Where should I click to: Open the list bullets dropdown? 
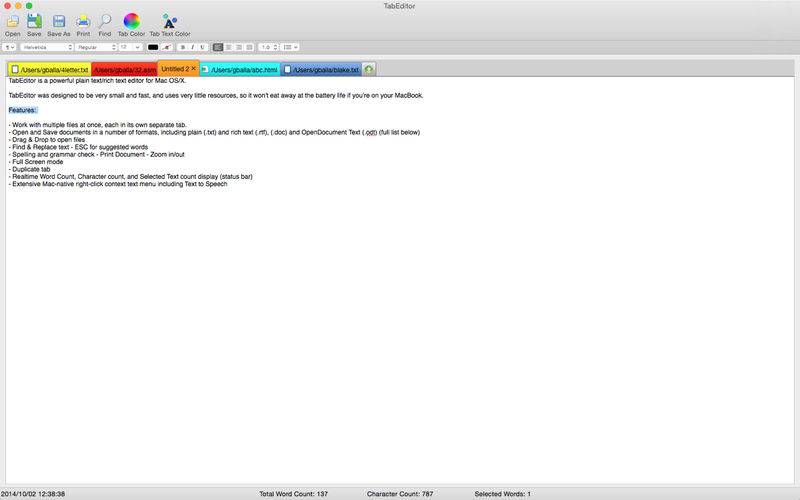point(290,47)
